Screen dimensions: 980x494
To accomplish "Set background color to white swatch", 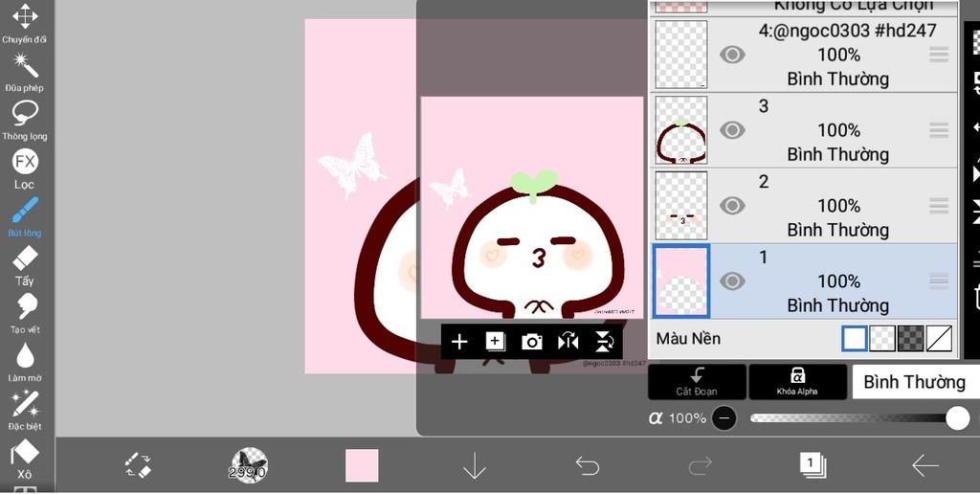I will pos(855,338).
